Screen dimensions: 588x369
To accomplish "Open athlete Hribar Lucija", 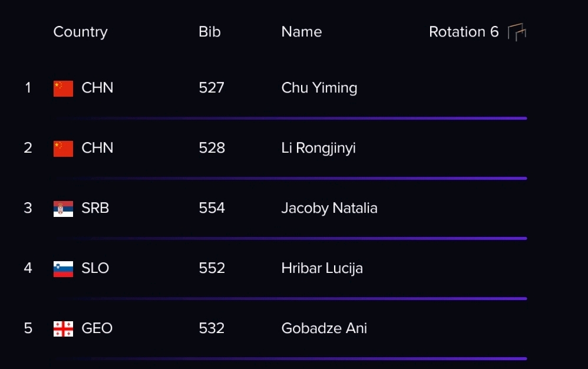I will (x=322, y=269).
